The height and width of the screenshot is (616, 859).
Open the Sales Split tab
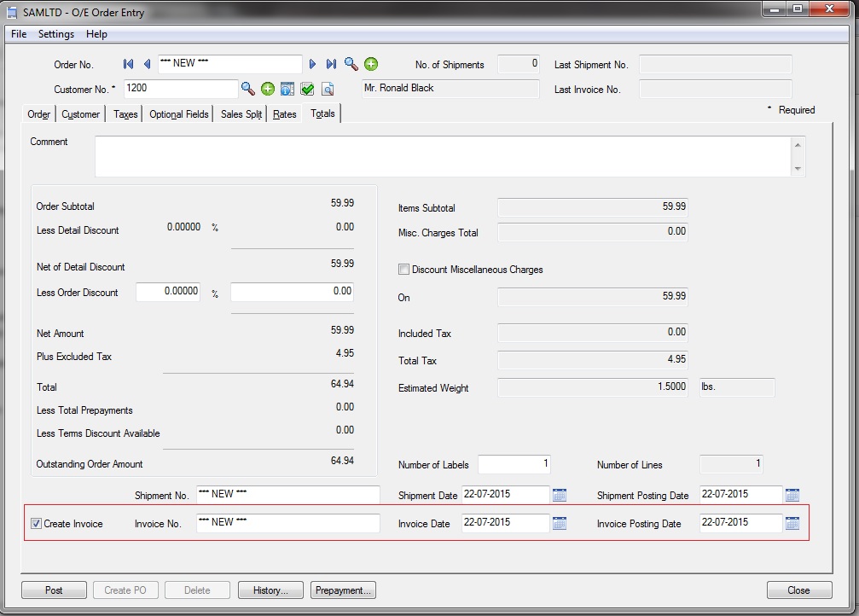[x=241, y=114]
